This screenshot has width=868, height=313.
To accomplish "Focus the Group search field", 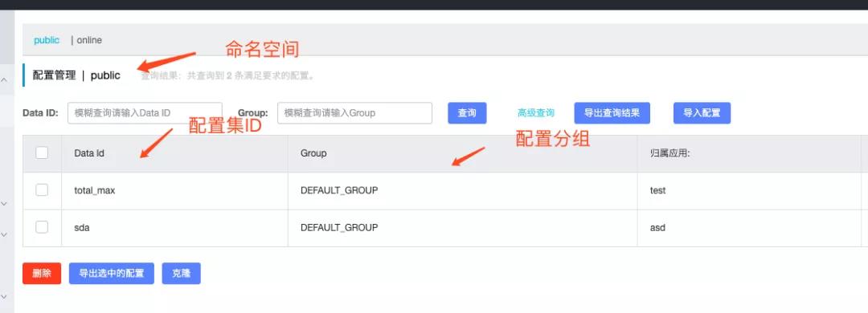I will point(355,113).
